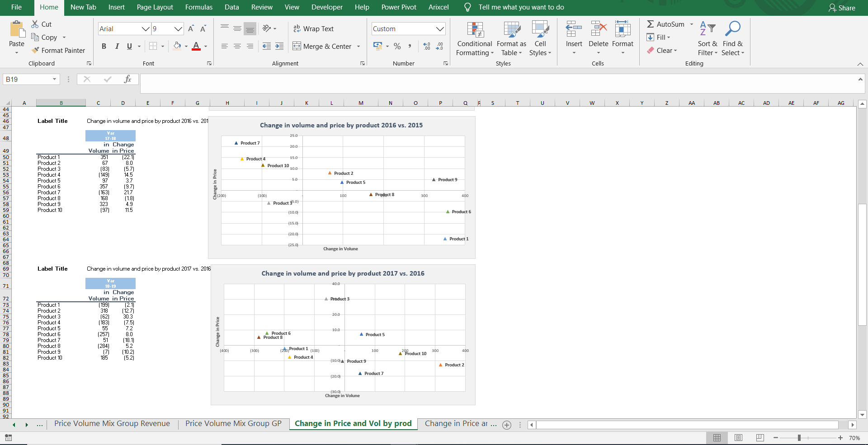This screenshot has height=445, width=868.
Task: Click Merge & Center
Action: coord(322,46)
